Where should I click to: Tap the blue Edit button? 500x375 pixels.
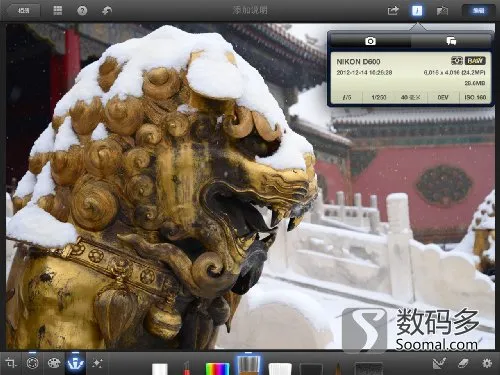click(x=478, y=11)
